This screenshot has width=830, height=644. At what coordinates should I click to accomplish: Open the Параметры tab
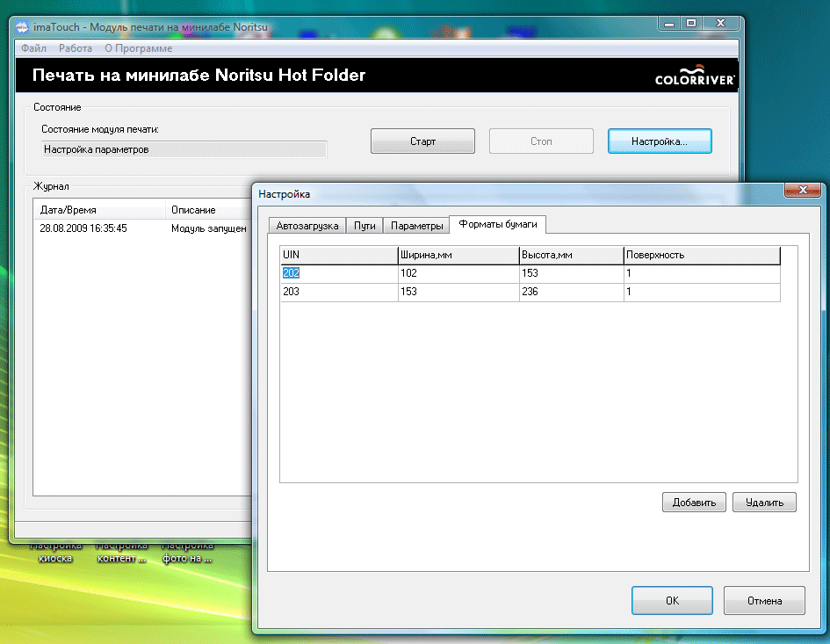(x=416, y=226)
